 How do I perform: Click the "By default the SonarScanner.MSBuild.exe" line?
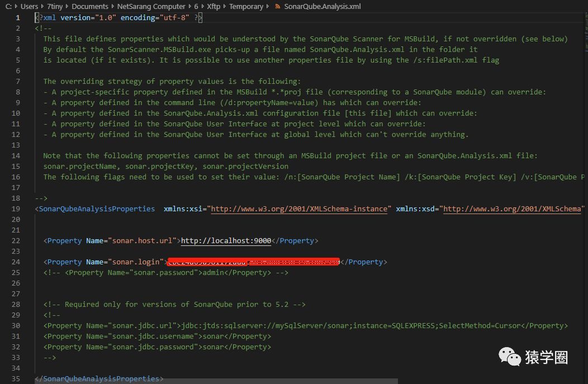(260, 50)
